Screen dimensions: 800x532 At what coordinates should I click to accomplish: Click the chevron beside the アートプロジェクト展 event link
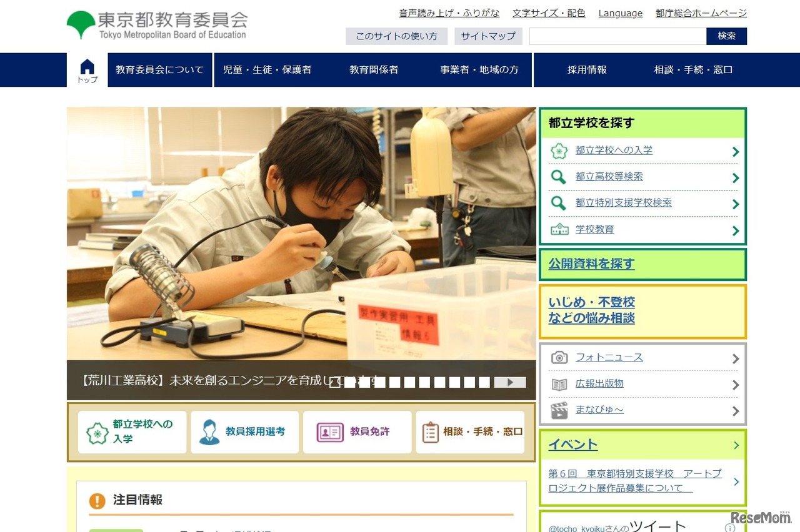click(736, 481)
